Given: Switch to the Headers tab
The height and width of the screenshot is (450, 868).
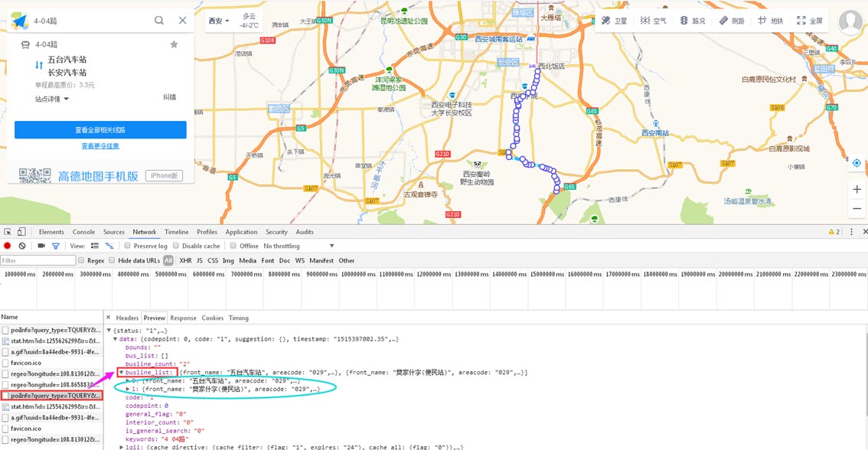Looking at the screenshot, I should point(127,318).
